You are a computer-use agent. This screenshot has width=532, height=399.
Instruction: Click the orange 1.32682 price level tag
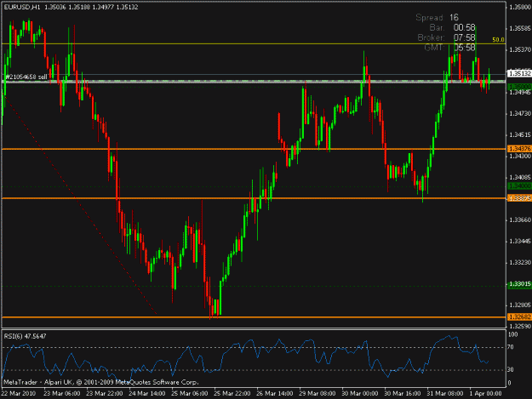(x=519, y=317)
